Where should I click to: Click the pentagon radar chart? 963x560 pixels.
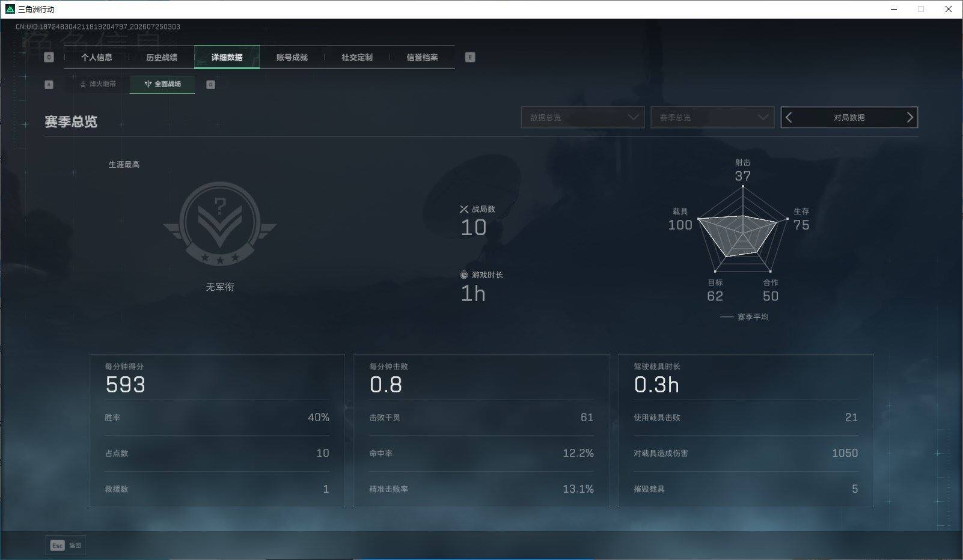coord(743,230)
